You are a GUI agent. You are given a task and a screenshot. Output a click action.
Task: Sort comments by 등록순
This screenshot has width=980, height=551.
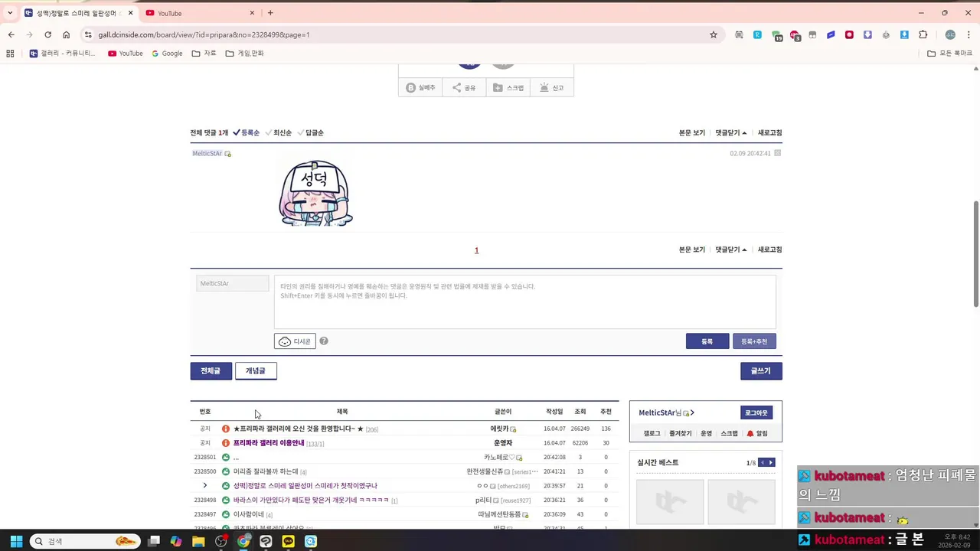[247, 132]
